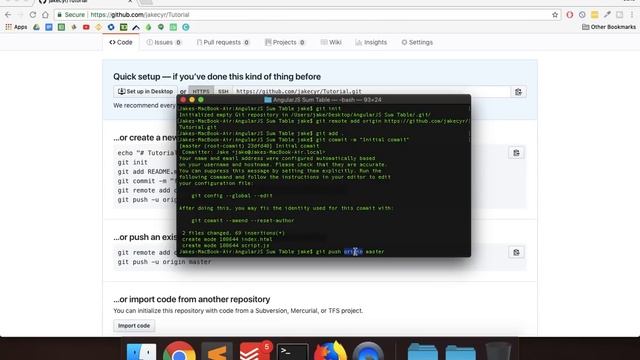Copy the push existing repository commands
This screenshot has height=360, width=640.
(516, 252)
